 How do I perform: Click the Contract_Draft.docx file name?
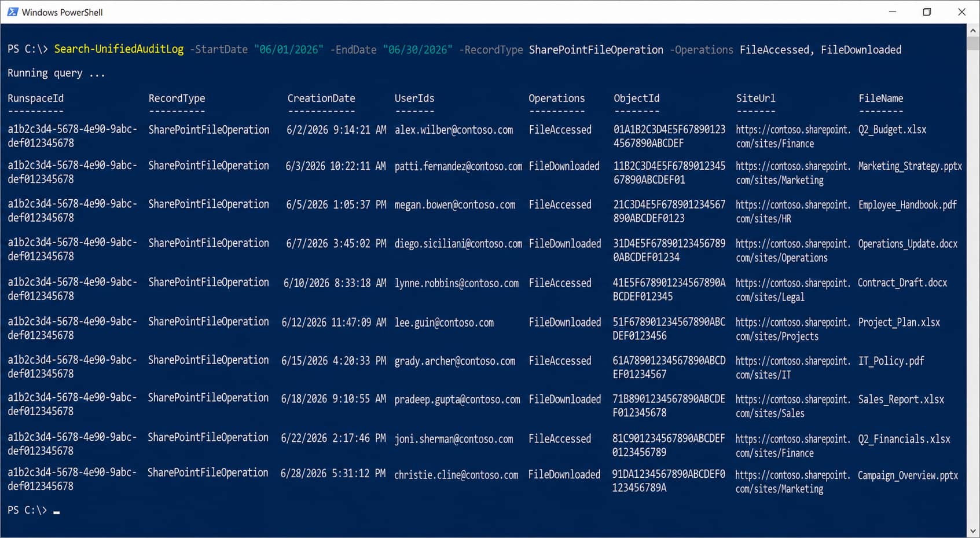pos(903,283)
